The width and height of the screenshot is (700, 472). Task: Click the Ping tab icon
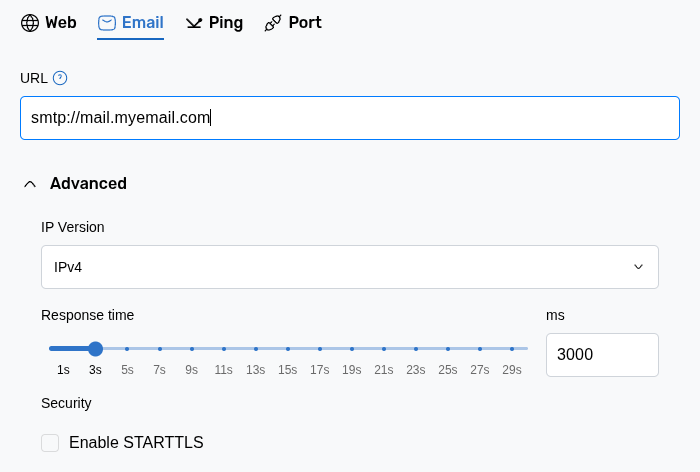[x=194, y=23]
